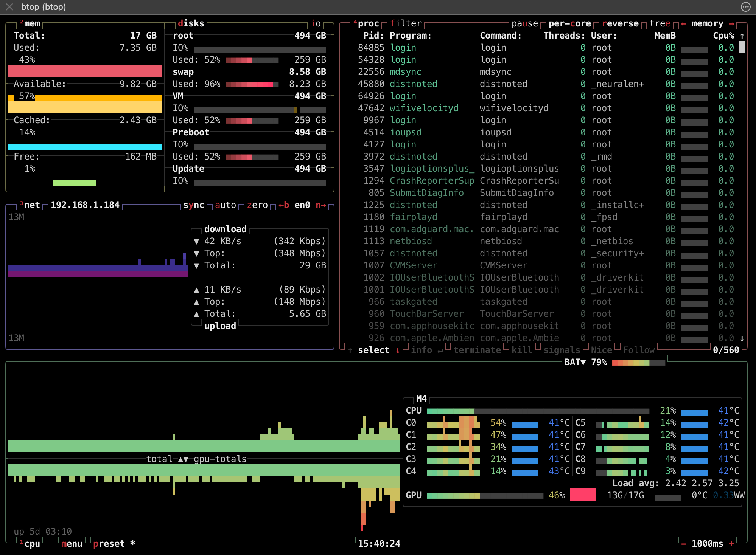Toggle reverse sorting of processes
The height and width of the screenshot is (555, 756).
click(x=620, y=24)
